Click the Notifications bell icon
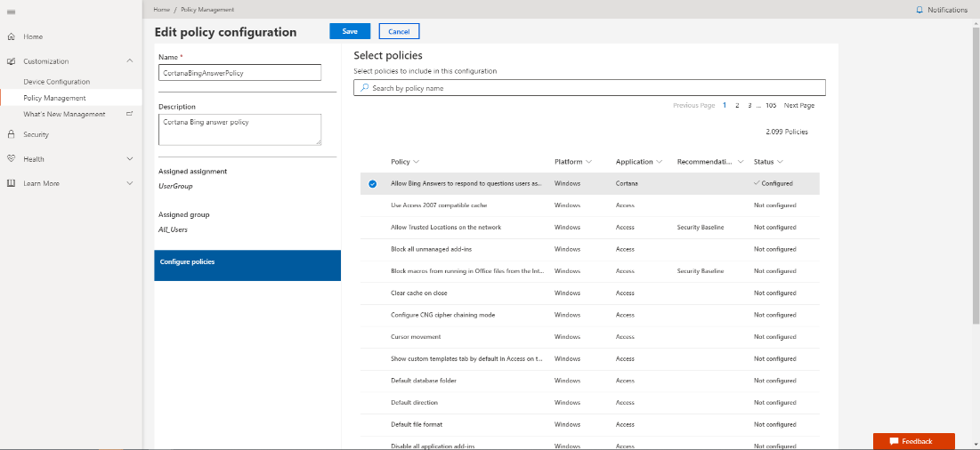 pos(919,10)
